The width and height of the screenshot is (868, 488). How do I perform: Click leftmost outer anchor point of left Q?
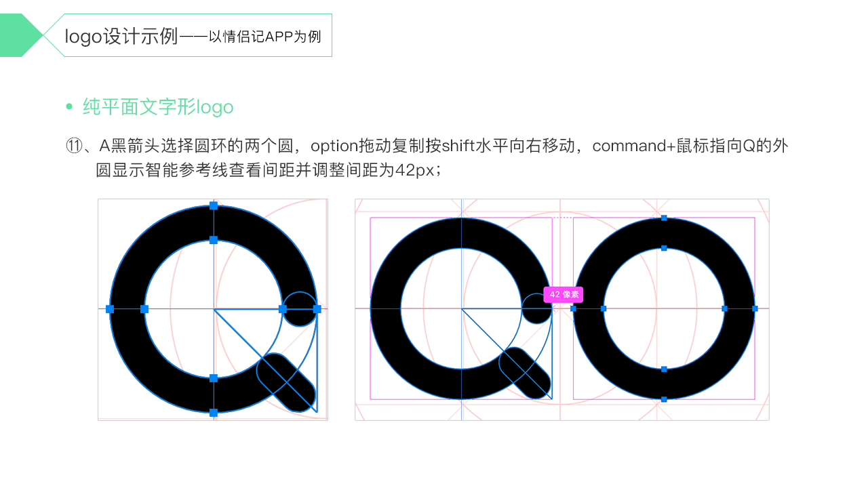coord(110,309)
